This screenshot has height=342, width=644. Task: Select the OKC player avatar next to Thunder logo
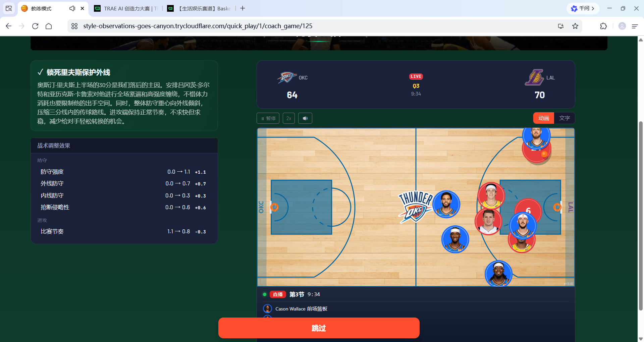point(446,204)
